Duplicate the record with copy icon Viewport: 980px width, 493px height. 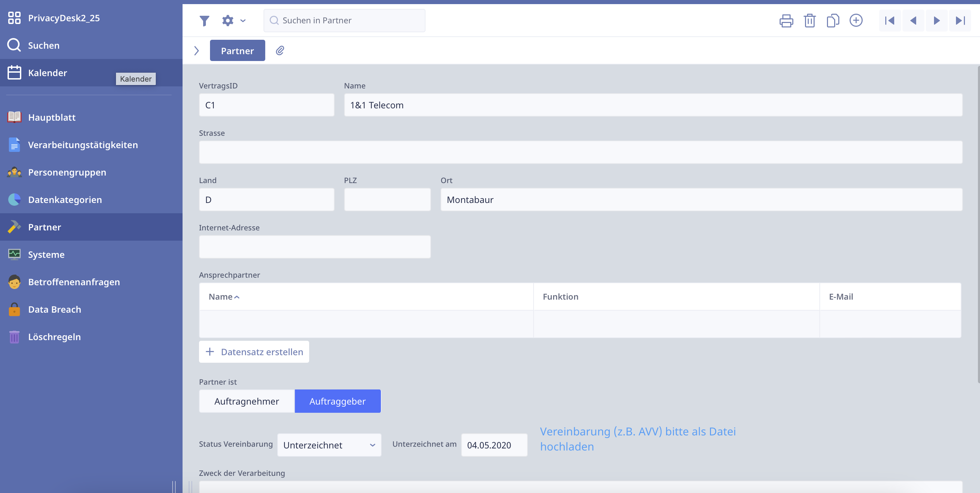(x=833, y=21)
